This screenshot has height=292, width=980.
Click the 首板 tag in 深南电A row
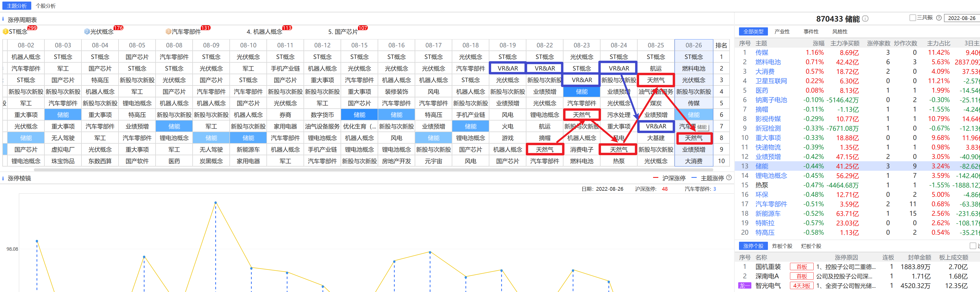802,276
